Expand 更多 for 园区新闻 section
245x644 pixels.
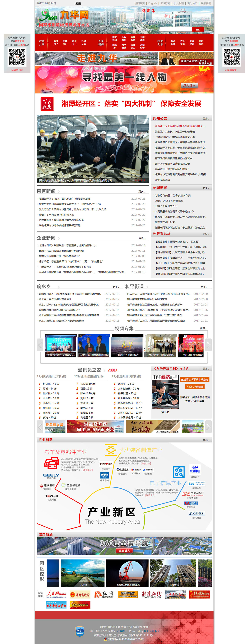point(141,192)
